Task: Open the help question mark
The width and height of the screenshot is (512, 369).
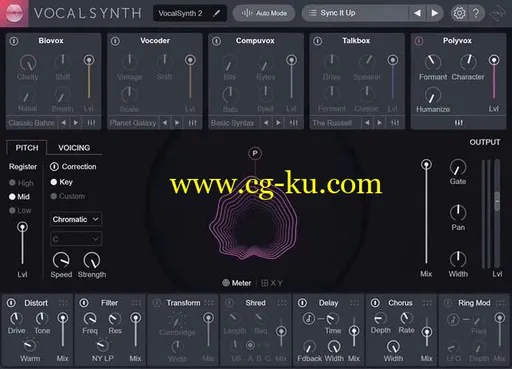Action: coord(476,13)
